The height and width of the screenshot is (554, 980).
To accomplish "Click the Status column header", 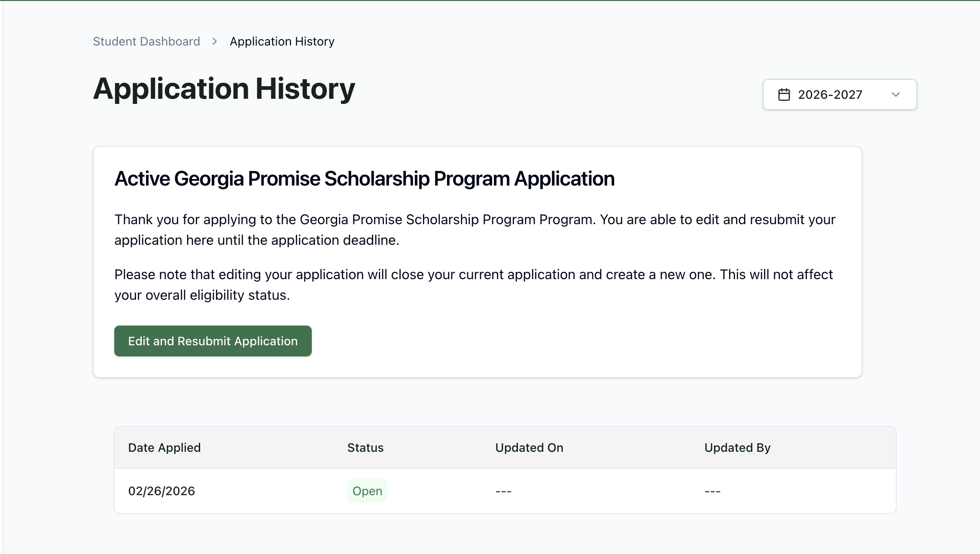I will point(365,447).
